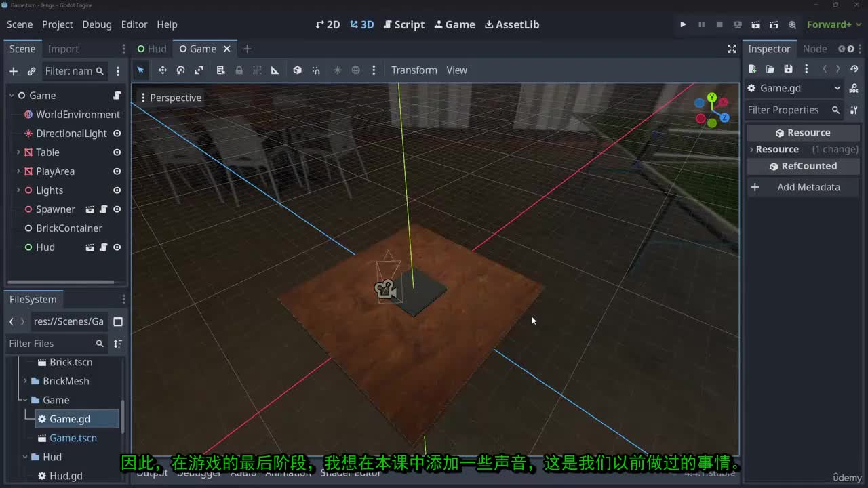Image resolution: width=868 pixels, height=488 pixels.
Task: Expand the BrickMesh folder
Action: (25, 381)
